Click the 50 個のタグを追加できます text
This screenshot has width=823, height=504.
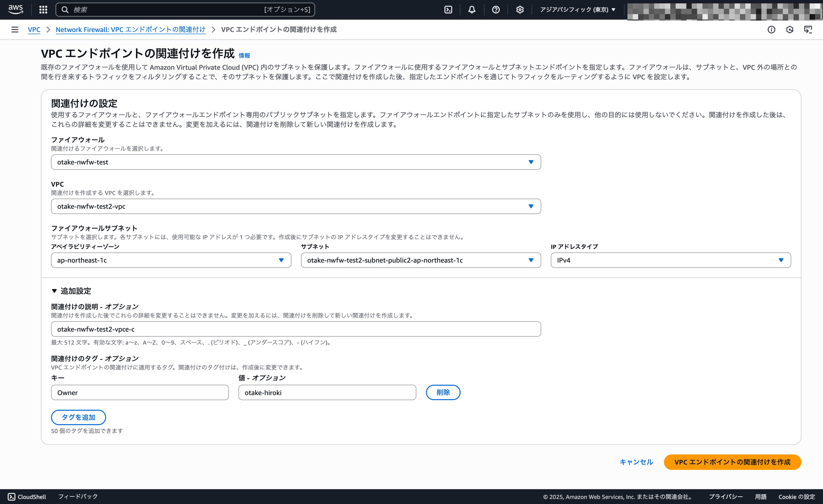point(87,431)
